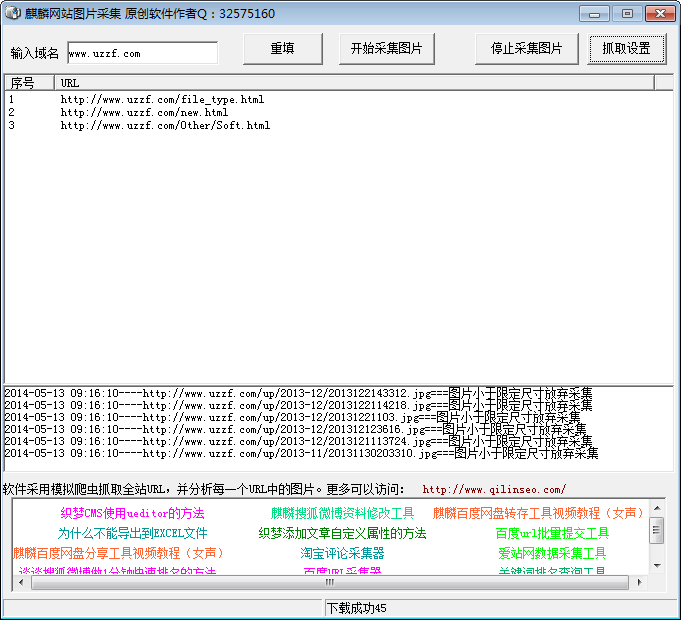Viewport: 681px width, 620px height.
Task: Open link 百度url批量提交工具
Action: point(552,533)
